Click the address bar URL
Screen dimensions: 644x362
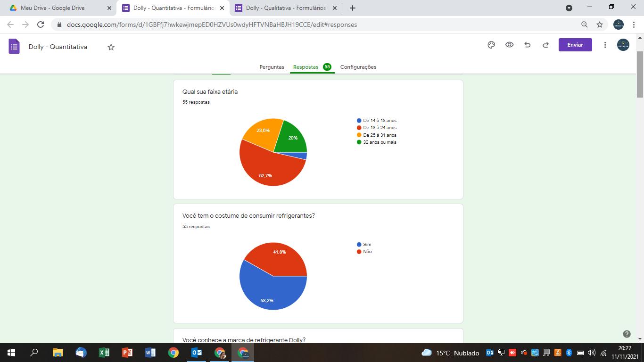point(212,25)
